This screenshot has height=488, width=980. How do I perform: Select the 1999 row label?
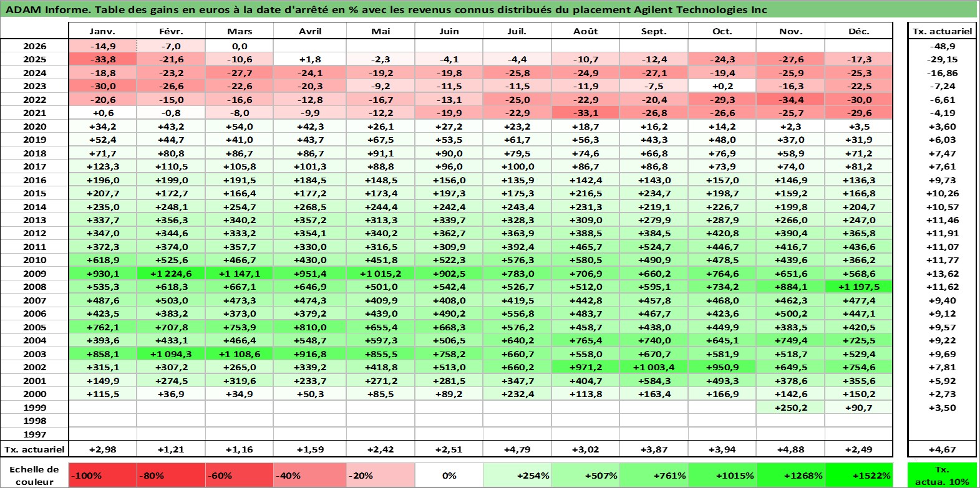(x=34, y=408)
